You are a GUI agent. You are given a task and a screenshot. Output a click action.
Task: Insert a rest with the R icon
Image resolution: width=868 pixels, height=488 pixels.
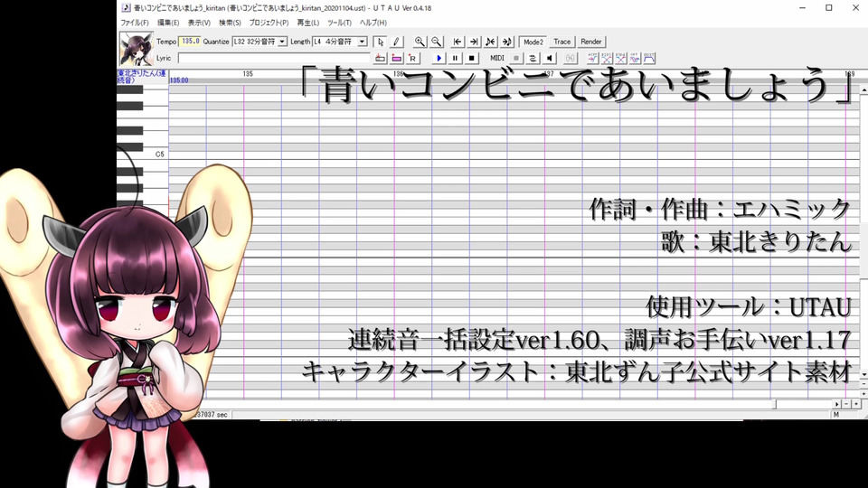click(412, 58)
